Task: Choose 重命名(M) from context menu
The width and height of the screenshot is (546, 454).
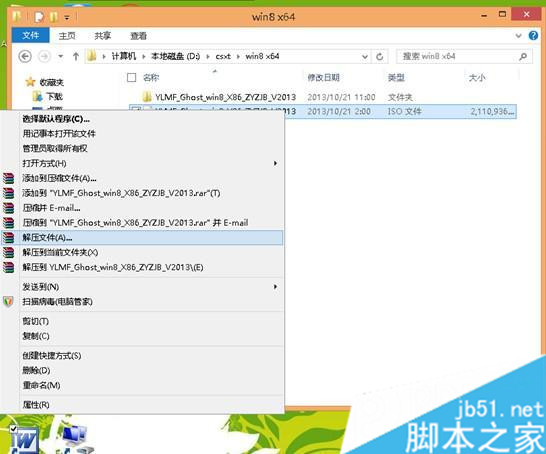Action: tap(41, 385)
